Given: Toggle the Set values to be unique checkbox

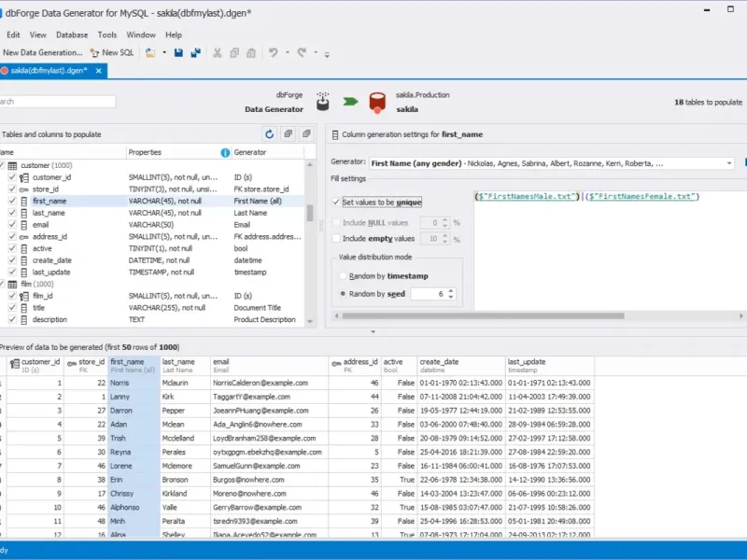Looking at the screenshot, I should (337, 202).
